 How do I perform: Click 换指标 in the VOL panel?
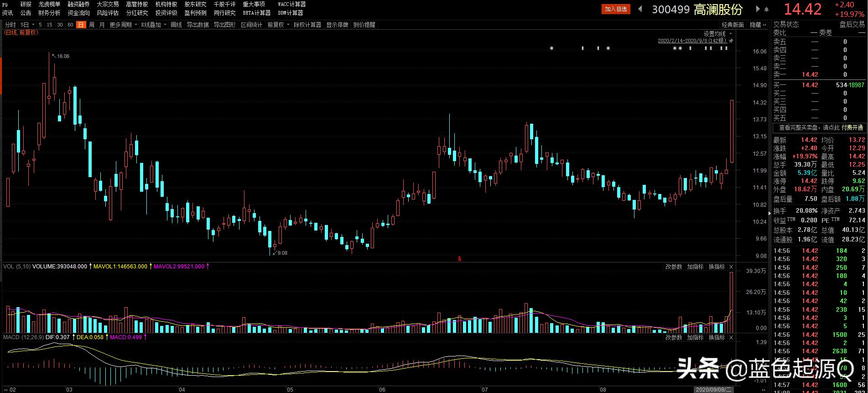tap(717, 267)
